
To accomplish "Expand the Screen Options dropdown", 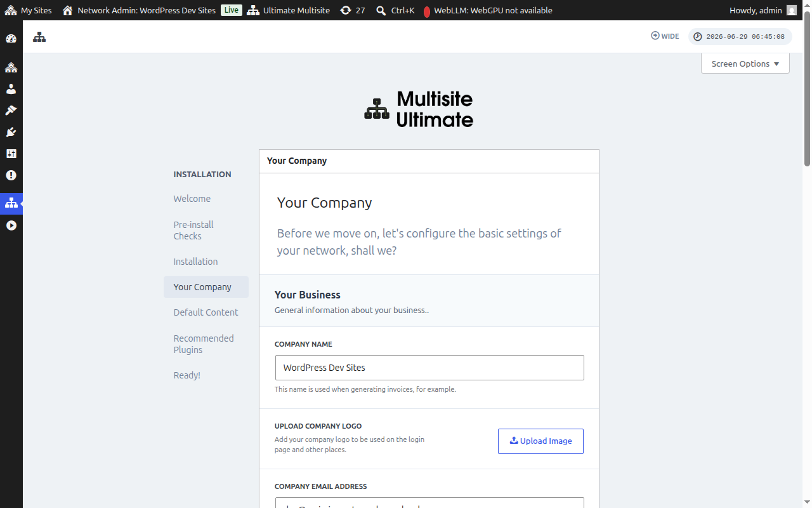I will 745,63.
